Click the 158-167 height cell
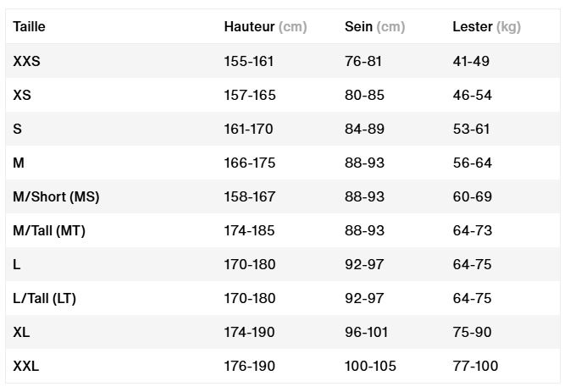The width and height of the screenshot is (570, 392). pos(249,197)
